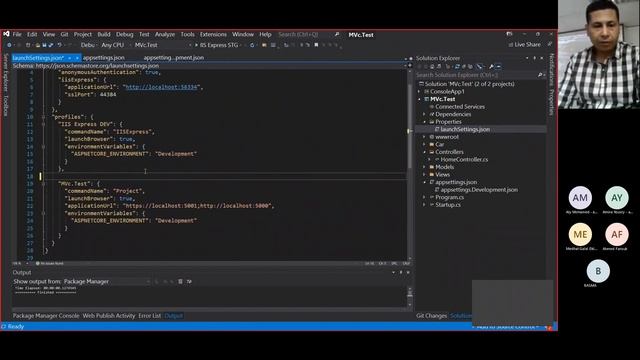The height and width of the screenshot is (360, 640).
Task: Click the ME participant avatar
Action: (580, 234)
